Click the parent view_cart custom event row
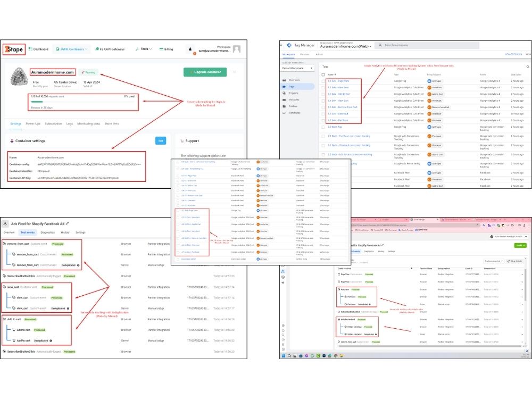This screenshot has height=399, width=532. tap(119, 287)
